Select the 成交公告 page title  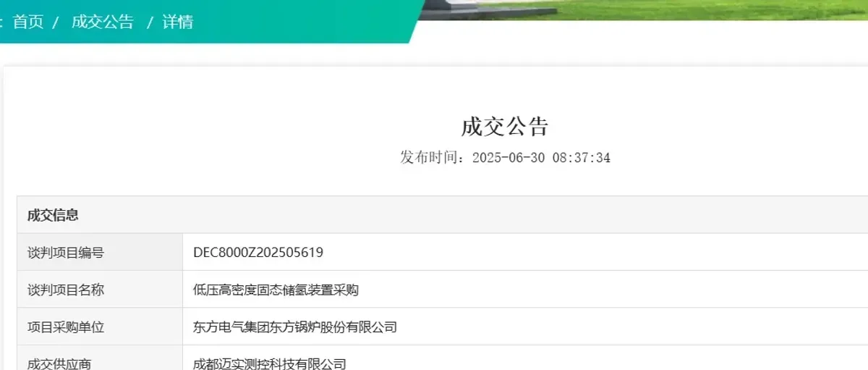(x=505, y=127)
